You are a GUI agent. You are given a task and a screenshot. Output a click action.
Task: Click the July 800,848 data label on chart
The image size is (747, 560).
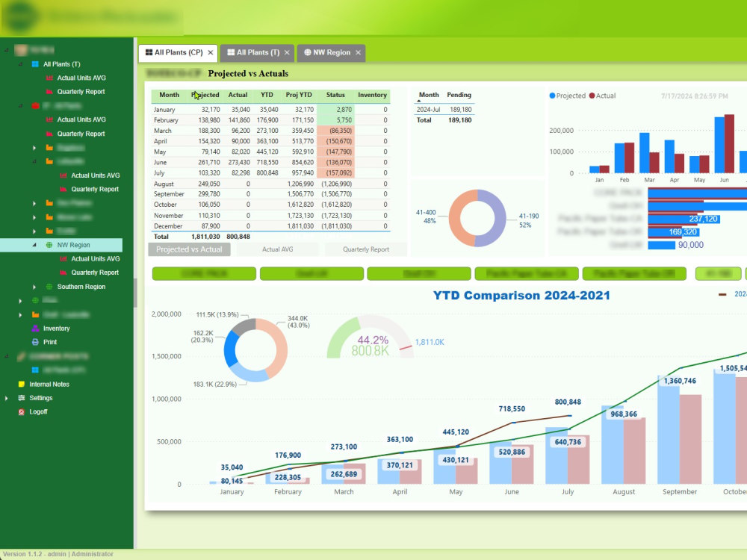(568, 402)
